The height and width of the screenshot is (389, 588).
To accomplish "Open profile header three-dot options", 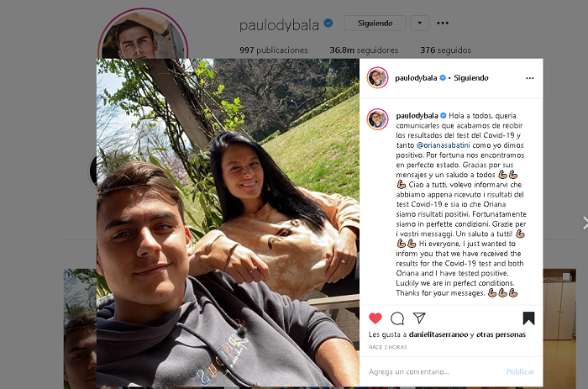I will (x=443, y=23).
